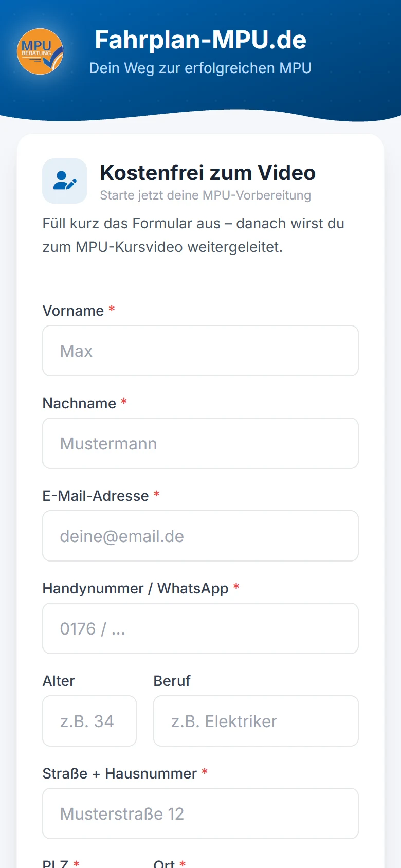Click the placeholder text 'z.B. Elektriker'
Screen dimensions: 401x868
tap(223, 721)
